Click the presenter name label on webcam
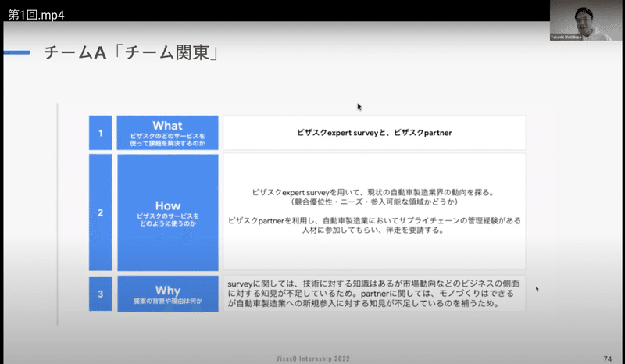 pyautogui.click(x=566, y=37)
